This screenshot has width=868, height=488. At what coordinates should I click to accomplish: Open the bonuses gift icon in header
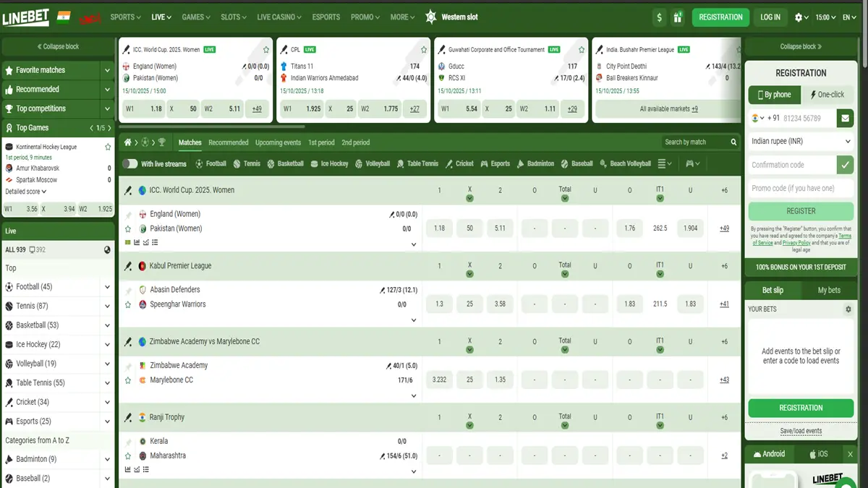pos(677,15)
